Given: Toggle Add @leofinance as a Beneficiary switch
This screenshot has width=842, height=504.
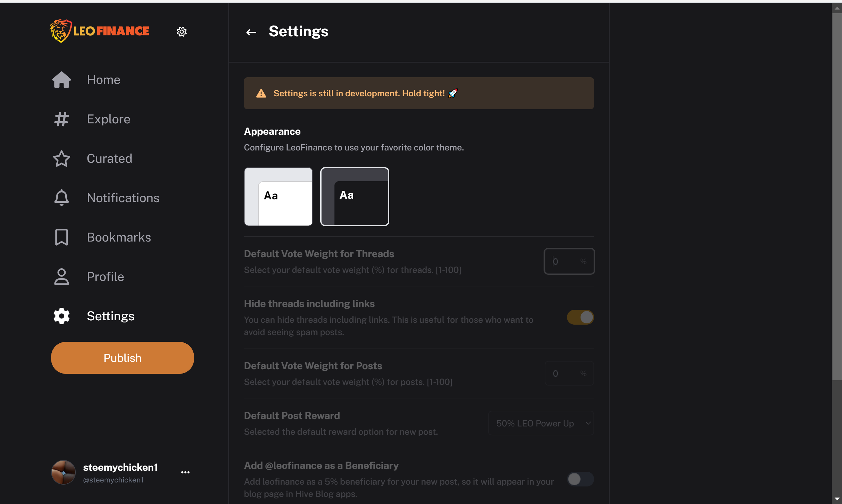Looking at the screenshot, I should pyautogui.click(x=580, y=479).
